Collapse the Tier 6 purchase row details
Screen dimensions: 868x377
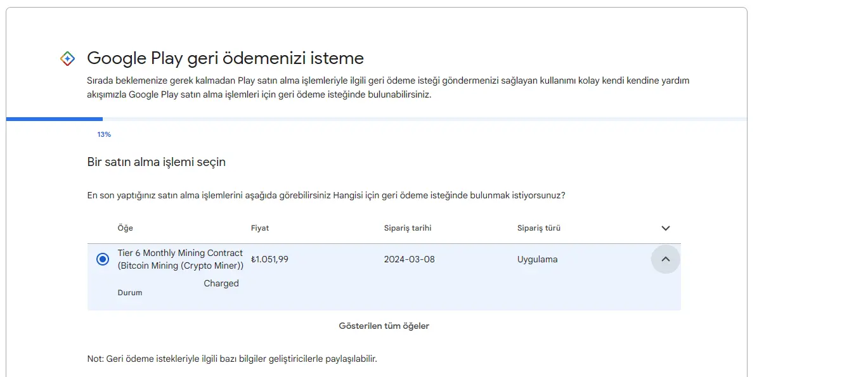(x=666, y=259)
